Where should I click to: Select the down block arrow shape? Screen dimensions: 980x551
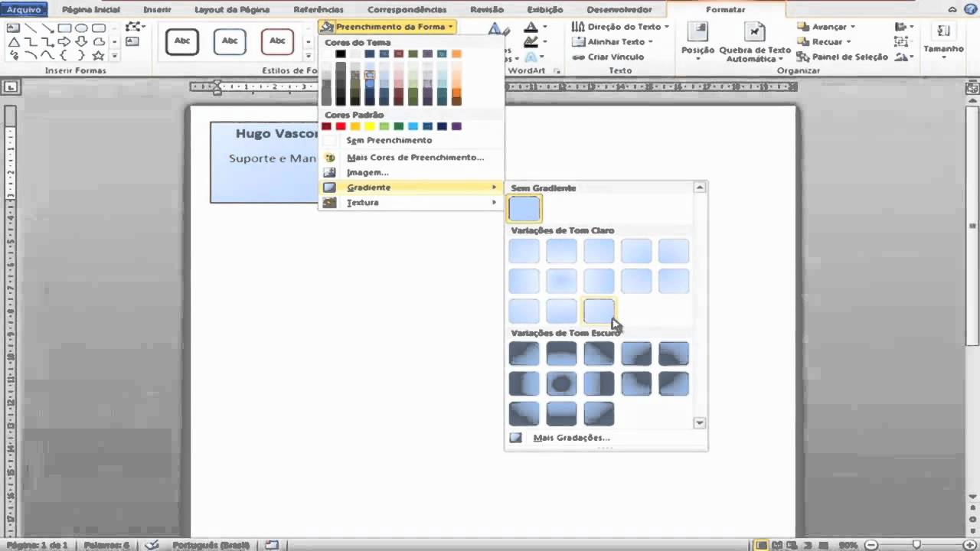click(x=81, y=42)
